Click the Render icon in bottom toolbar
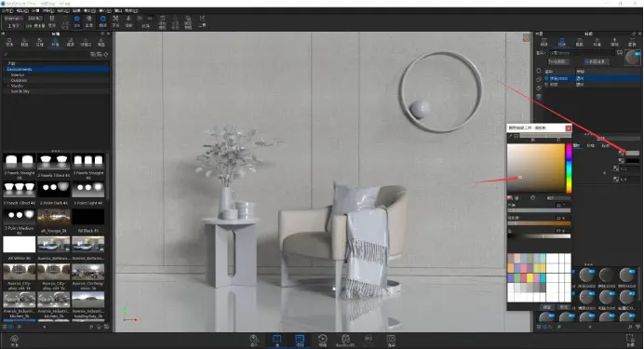The image size is (644, 349). 391,341
